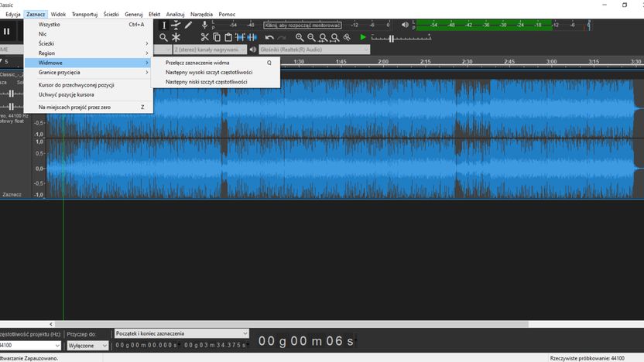644x362 pixels.
Task: Open the Narzędzia menu
Action: tap(202, 15)
